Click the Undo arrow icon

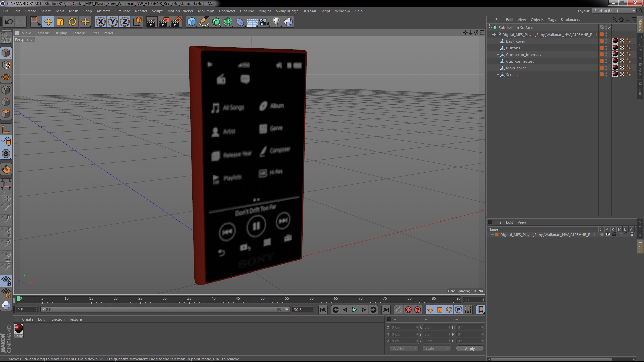[x=9, y=22]
